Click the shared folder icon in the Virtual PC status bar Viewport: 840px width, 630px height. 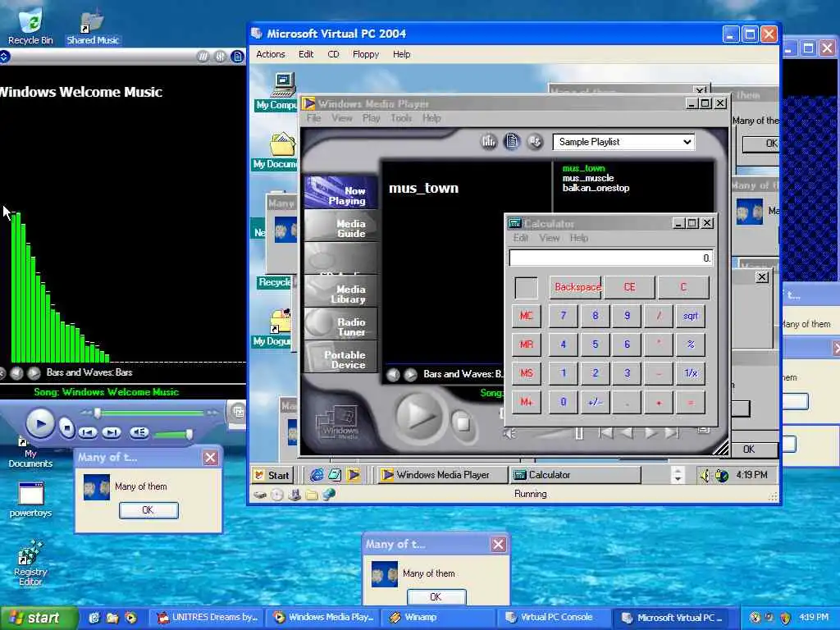[311, 495]
